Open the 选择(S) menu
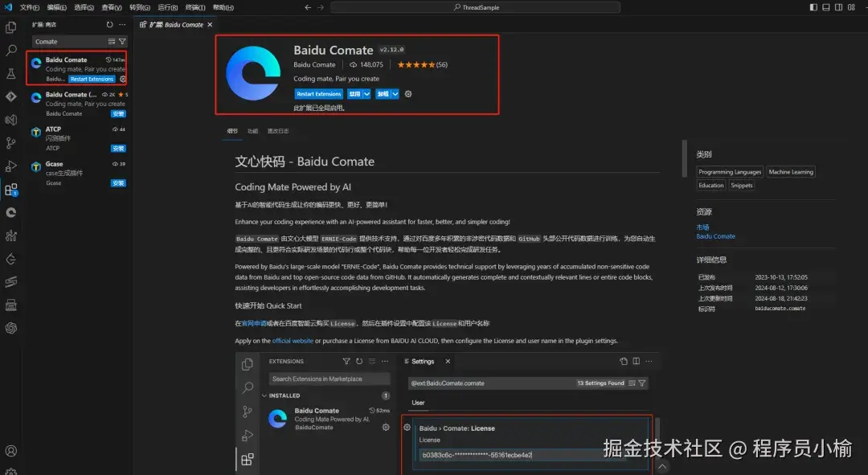868x475 pixels. [84, 7]
